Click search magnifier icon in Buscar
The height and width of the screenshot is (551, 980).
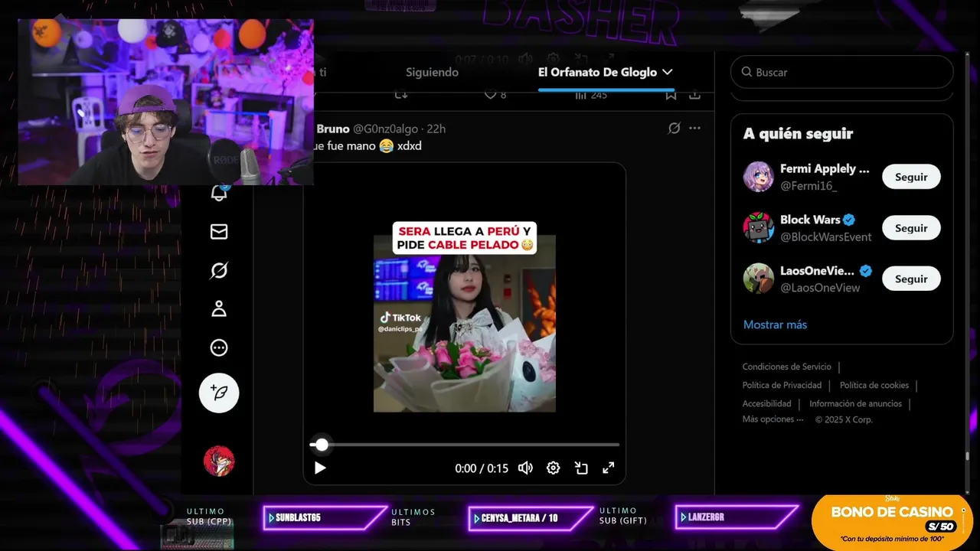746,72
